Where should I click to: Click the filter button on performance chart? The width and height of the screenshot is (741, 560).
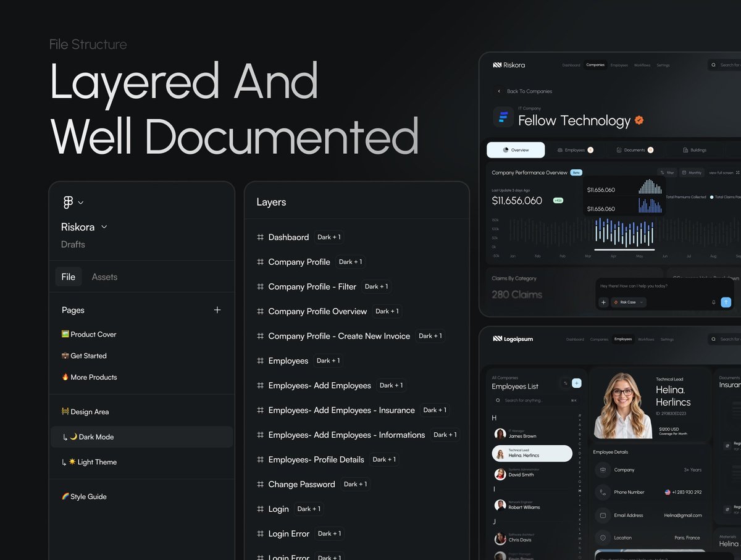(666, 173)
